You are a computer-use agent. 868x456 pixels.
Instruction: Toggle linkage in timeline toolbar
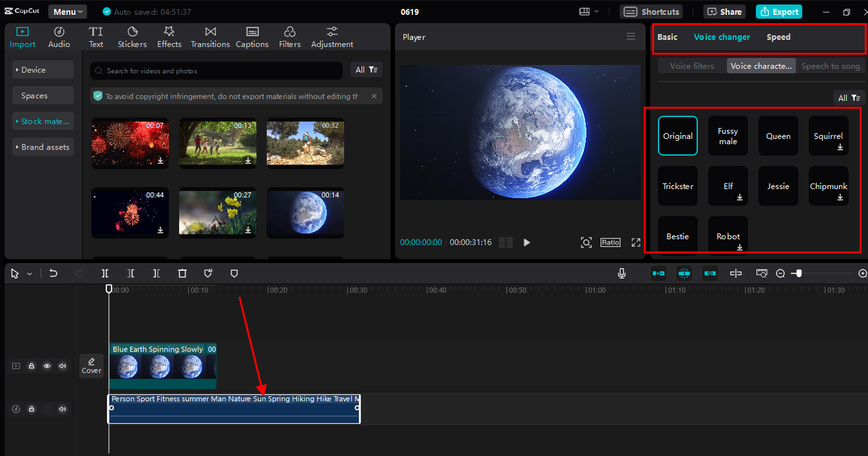coord(710,273)
